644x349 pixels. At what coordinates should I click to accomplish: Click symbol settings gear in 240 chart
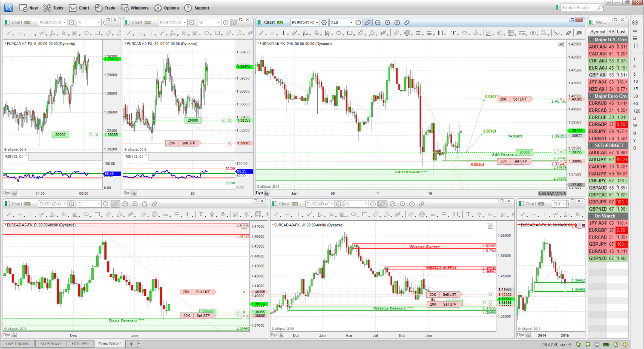coord(324,22)
